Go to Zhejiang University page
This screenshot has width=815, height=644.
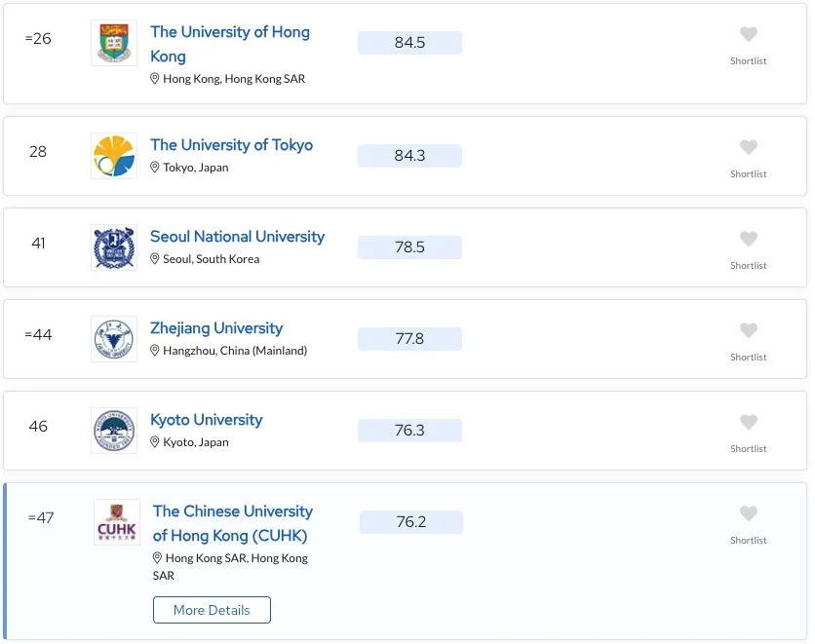215,328
